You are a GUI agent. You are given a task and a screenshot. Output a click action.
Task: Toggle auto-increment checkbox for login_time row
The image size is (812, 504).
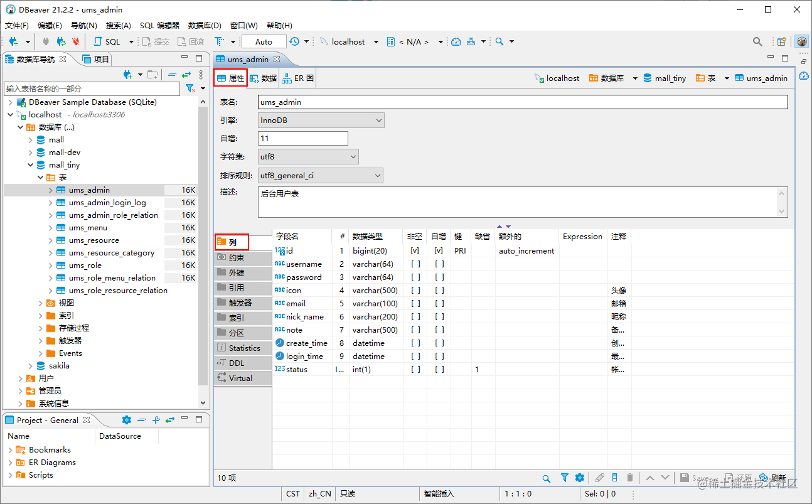tap(439, 357)
